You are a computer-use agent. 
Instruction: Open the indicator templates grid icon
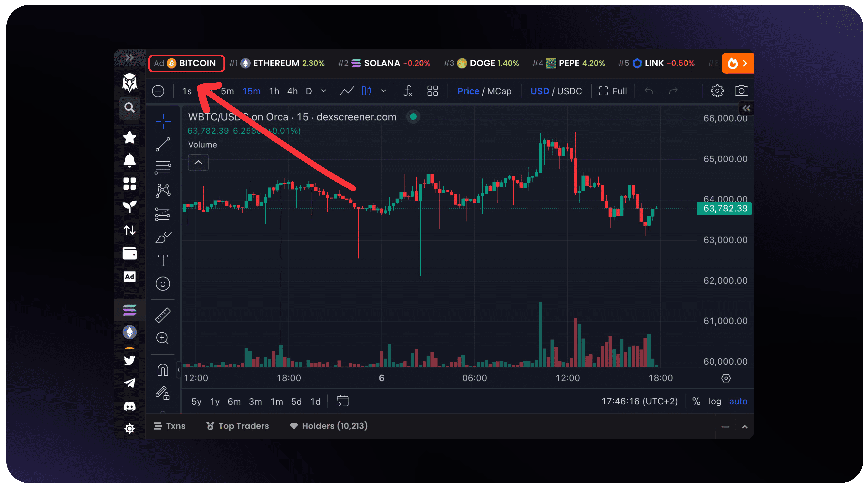433,91
